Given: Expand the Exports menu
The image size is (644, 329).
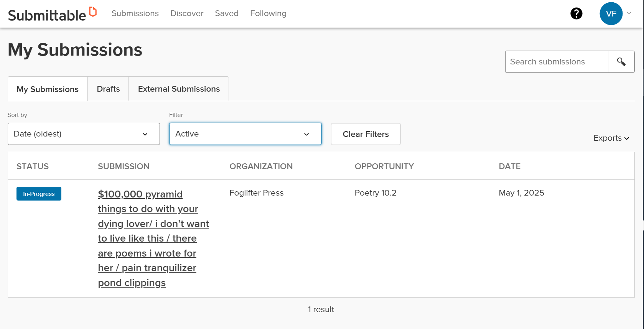Looking at the screenshot, I should click(x=611, y=138).
